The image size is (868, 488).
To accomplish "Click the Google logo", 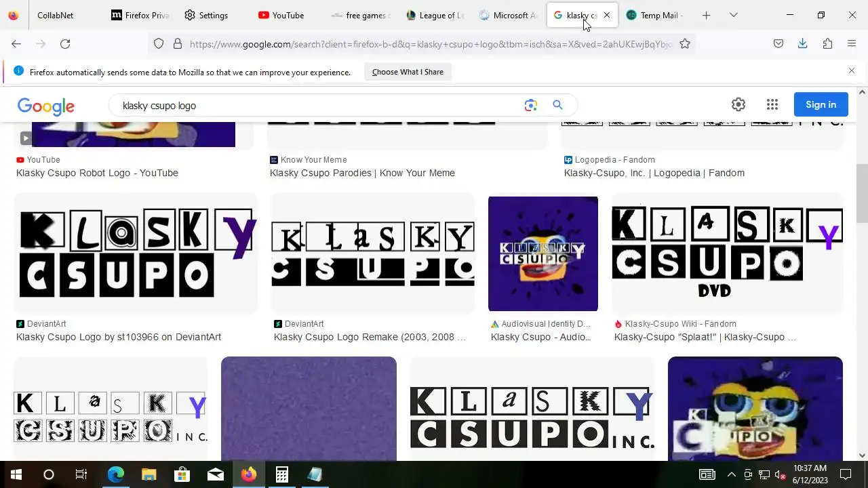I will click(x=46, y=106).
